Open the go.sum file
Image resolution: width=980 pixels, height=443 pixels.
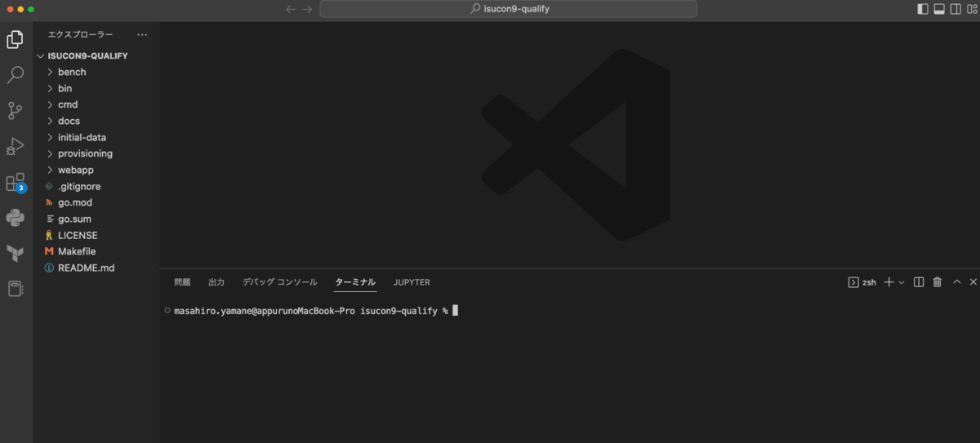pos(96,219)
